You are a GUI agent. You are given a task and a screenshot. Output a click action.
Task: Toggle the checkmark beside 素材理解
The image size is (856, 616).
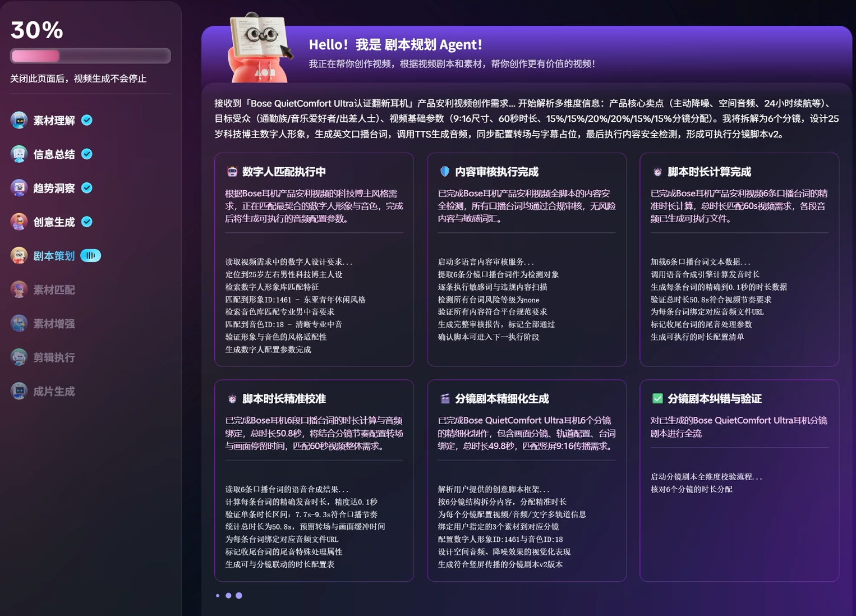pyautogui.click(x=86, y=119)
